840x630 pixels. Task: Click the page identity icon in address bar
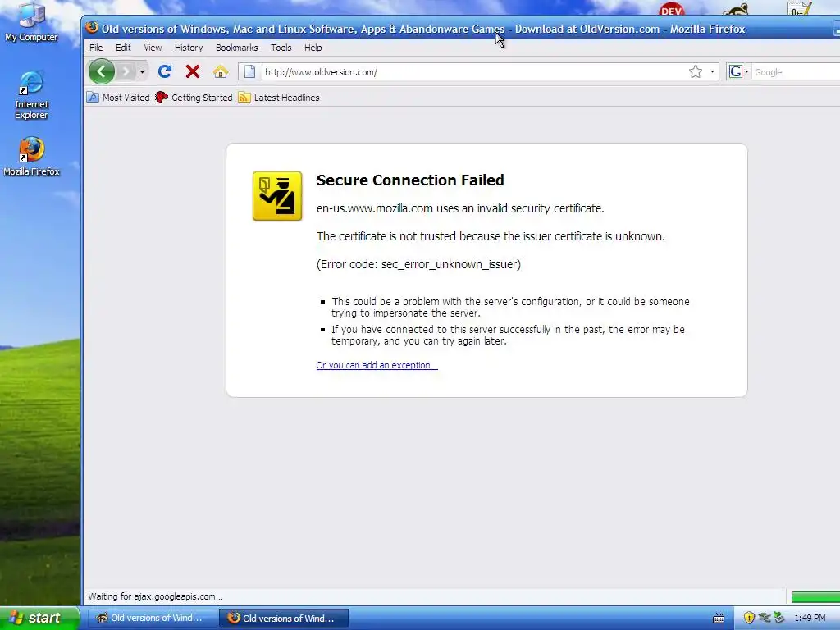[250, 72]
